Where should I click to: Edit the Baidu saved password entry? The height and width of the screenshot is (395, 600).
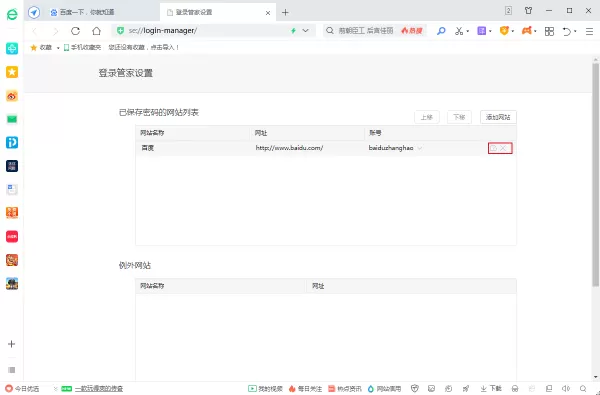click(x=494, y=148)
